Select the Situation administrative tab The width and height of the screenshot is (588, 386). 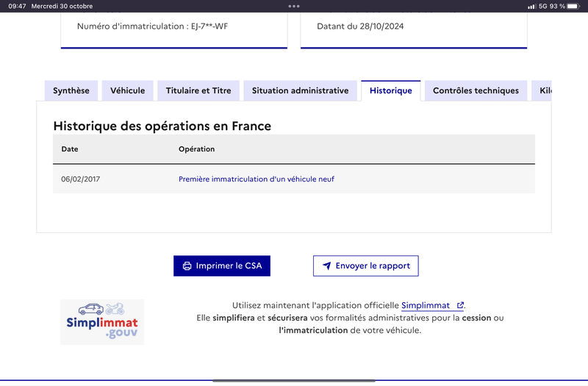tap(301, 90)
